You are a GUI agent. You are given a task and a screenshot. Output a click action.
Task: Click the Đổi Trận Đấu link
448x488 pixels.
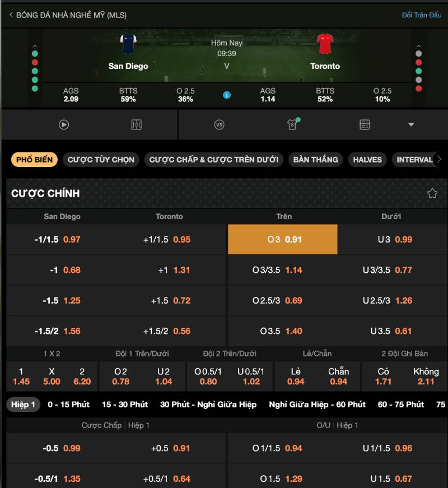pyautogui.click(x=423, y=15)
